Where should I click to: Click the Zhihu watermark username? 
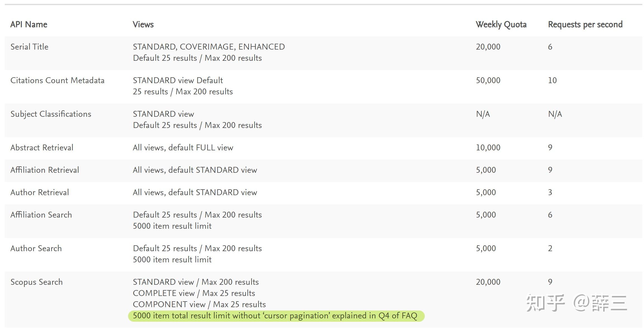(600, 303)
